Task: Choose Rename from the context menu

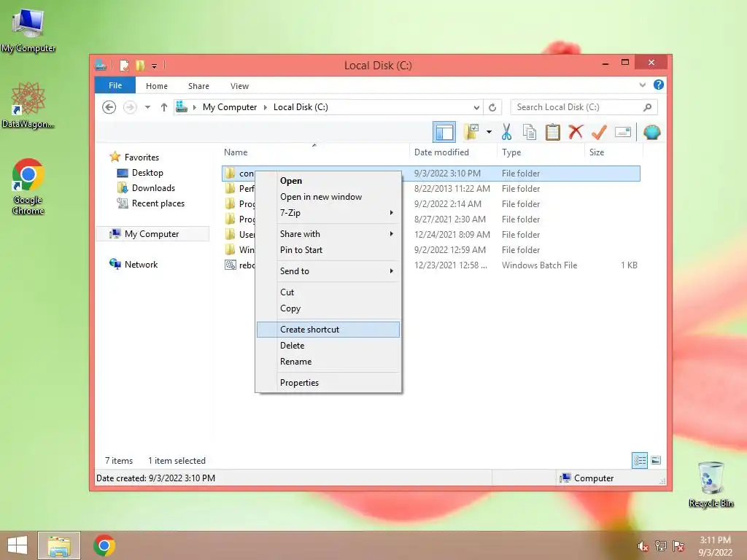Action: [328, 362]
